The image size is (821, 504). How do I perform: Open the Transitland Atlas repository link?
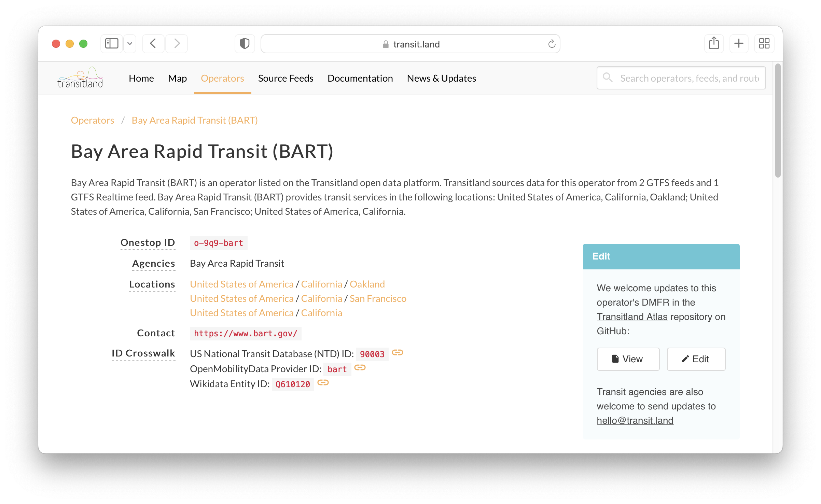631,317
